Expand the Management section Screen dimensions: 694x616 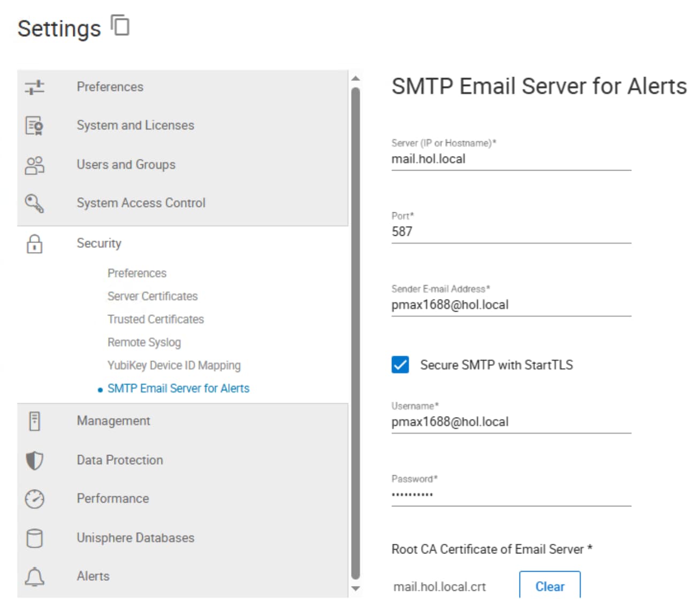point(183,421)
